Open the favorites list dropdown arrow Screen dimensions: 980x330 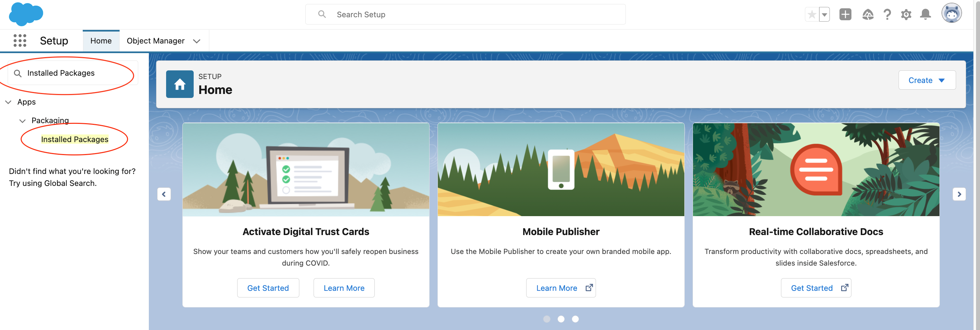tap(824, 15)
